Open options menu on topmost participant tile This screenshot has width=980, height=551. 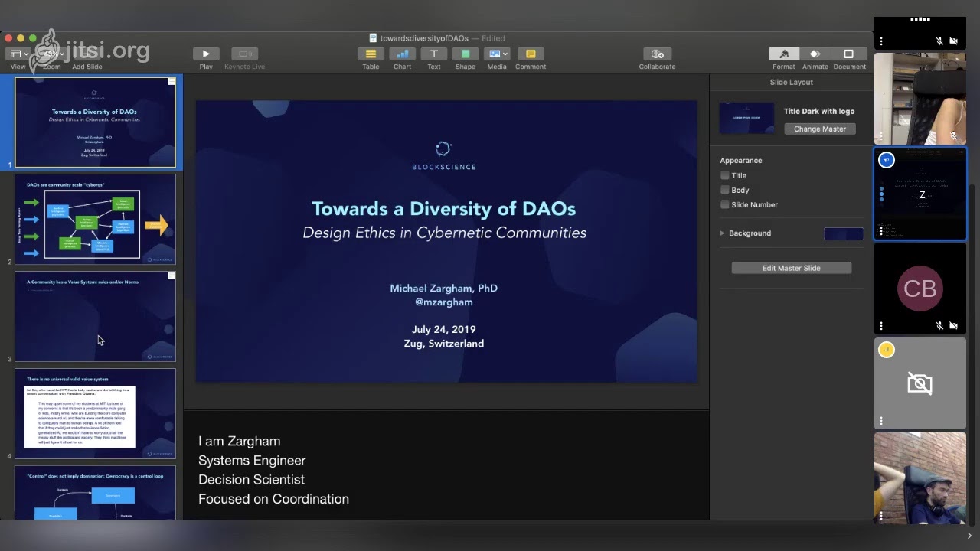click(881, 41)
